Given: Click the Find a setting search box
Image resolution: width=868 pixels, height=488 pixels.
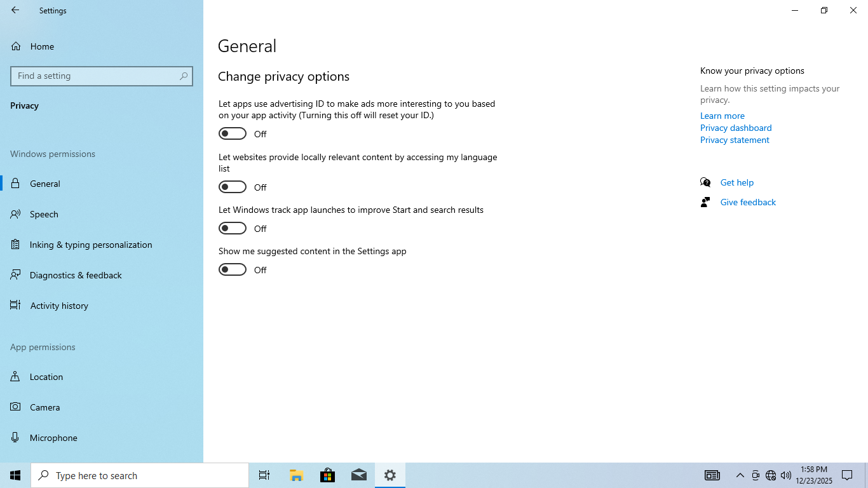Looking at the screenshot, I should click(x=95, y=76).
